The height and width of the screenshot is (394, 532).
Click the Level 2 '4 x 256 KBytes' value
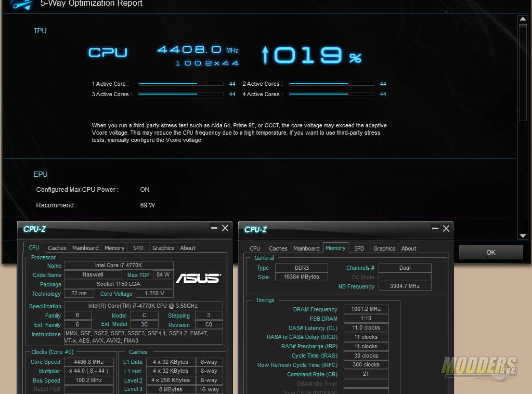[x=171, y=380]
